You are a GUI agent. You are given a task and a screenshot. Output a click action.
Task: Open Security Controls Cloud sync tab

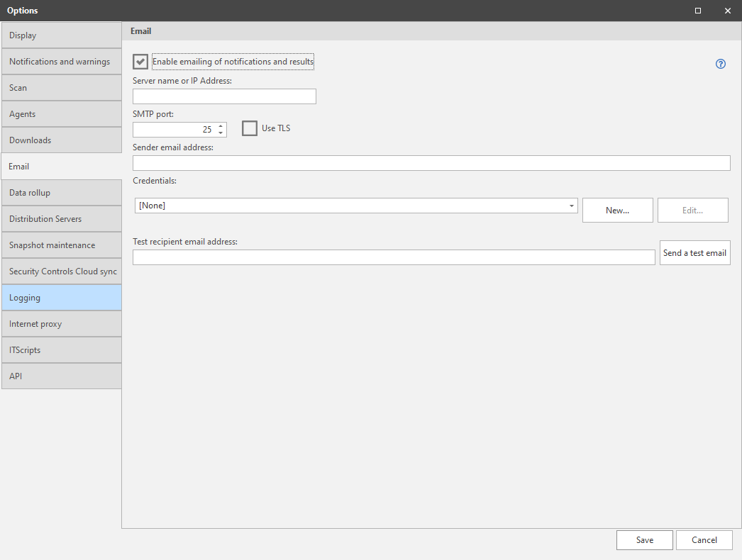click(61, 271)
